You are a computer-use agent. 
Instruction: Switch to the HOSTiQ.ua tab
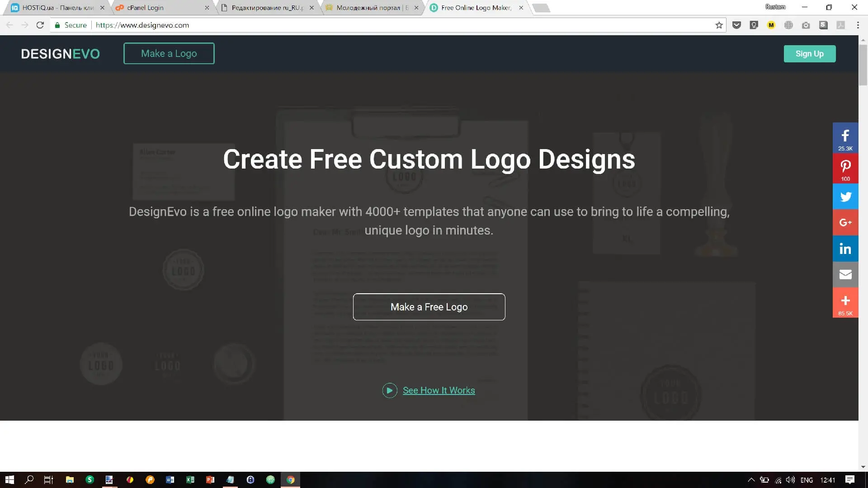[57, 8]
